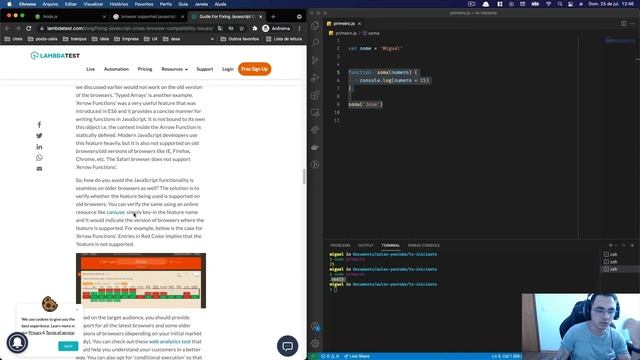Click the notification bell on webpage

(x=17, y=342)
